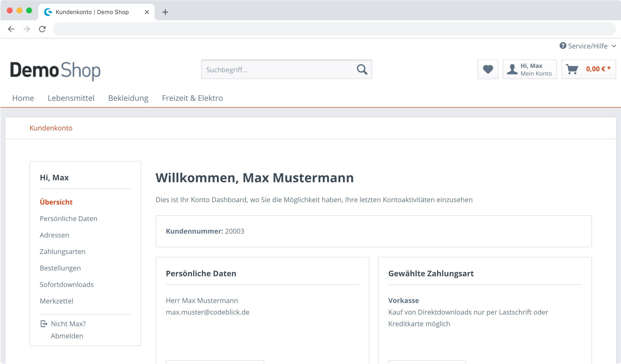Open Zahlungsarten in sidebar
Viewport: 621px width, 364px height.
point(63,252)
